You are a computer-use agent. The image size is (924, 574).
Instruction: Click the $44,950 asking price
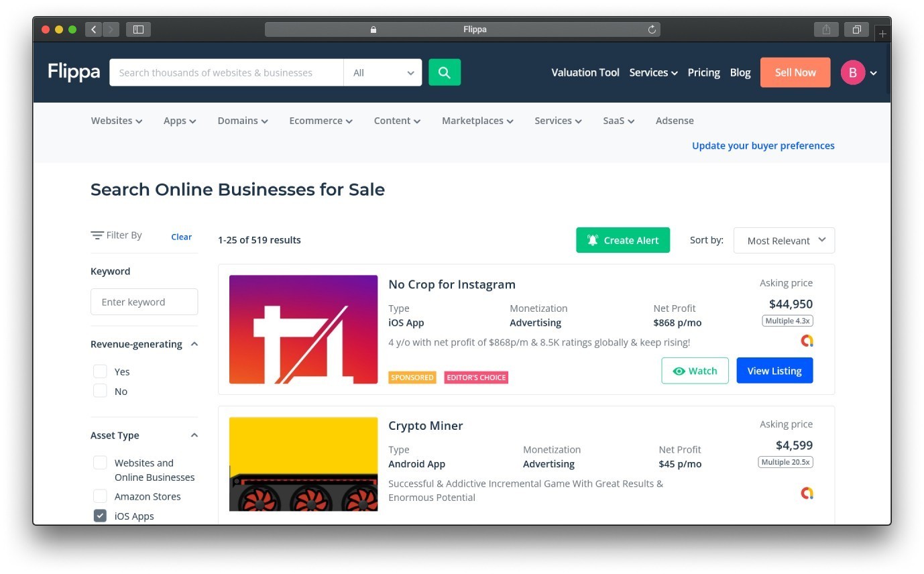click(791, 304)
